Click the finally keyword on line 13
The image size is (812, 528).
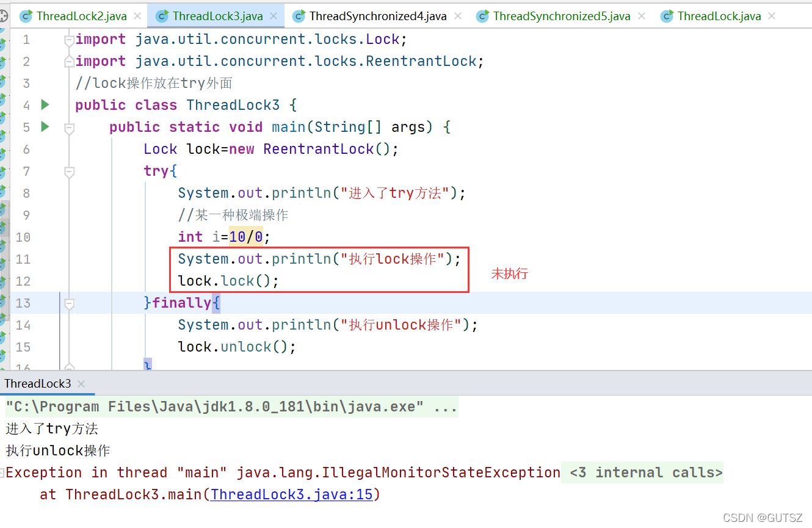click(181, 303)
